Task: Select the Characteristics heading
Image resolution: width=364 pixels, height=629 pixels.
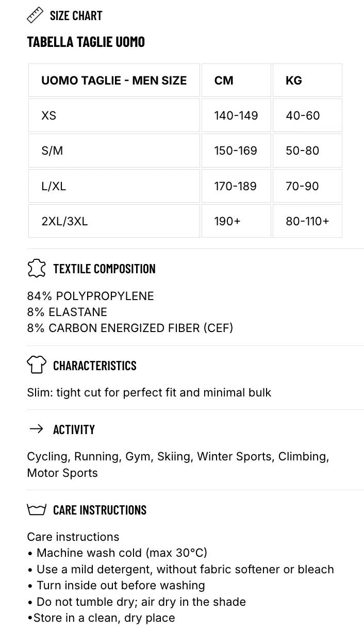Action: 95,366
